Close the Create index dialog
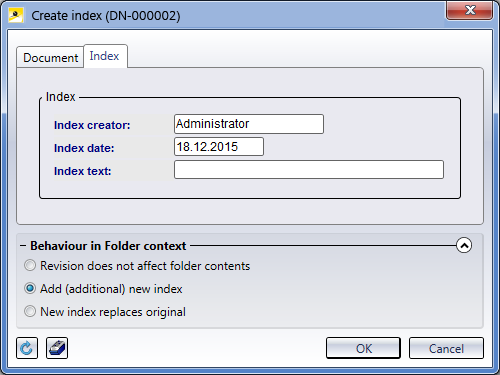 469,11
